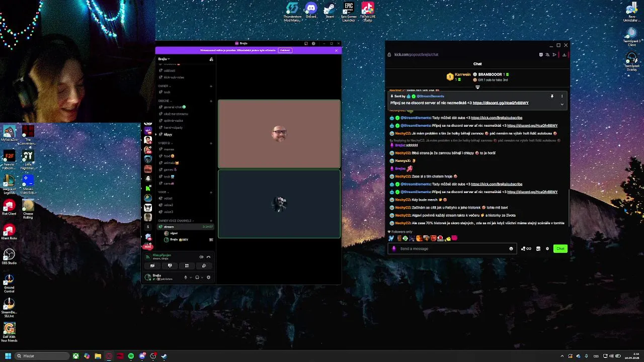The height and width of the screenshot is (362, 644).
Task: Toggle headphone deafen in Discord user bar
Action: (x=197, y=277)
